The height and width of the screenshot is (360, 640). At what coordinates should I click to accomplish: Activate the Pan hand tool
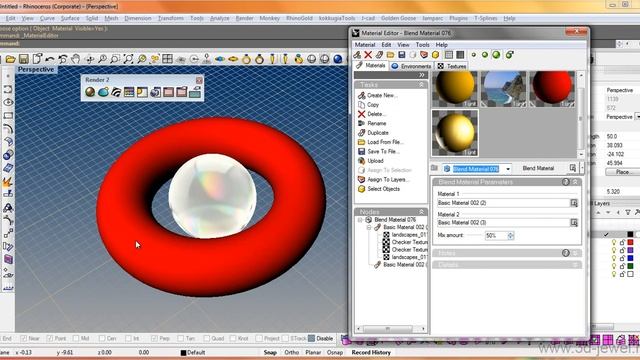tap(76, 59)
